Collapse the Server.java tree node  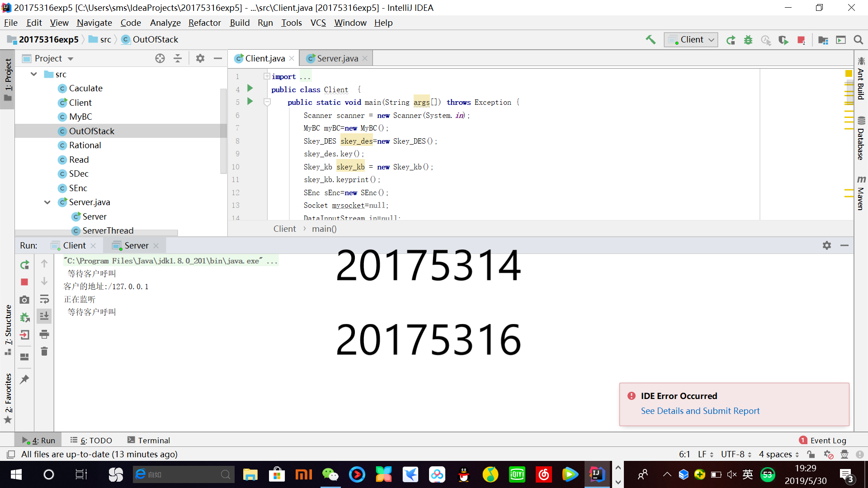click(47, 202)
